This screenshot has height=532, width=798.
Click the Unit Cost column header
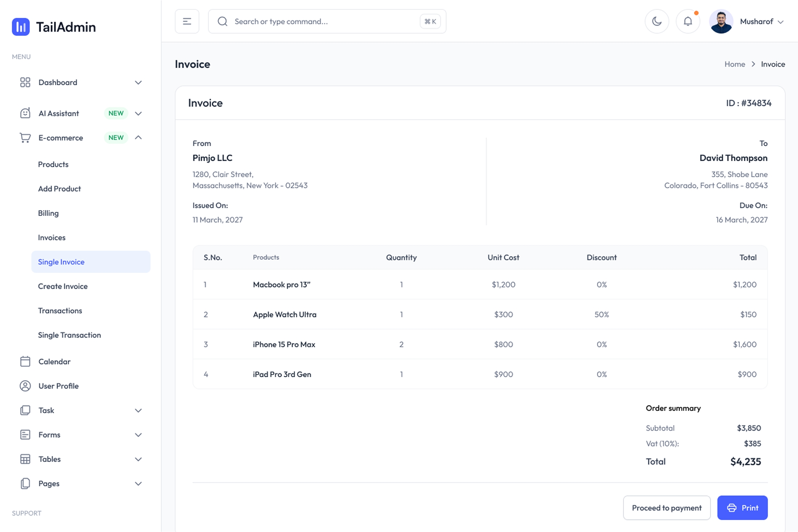[503, 257]
